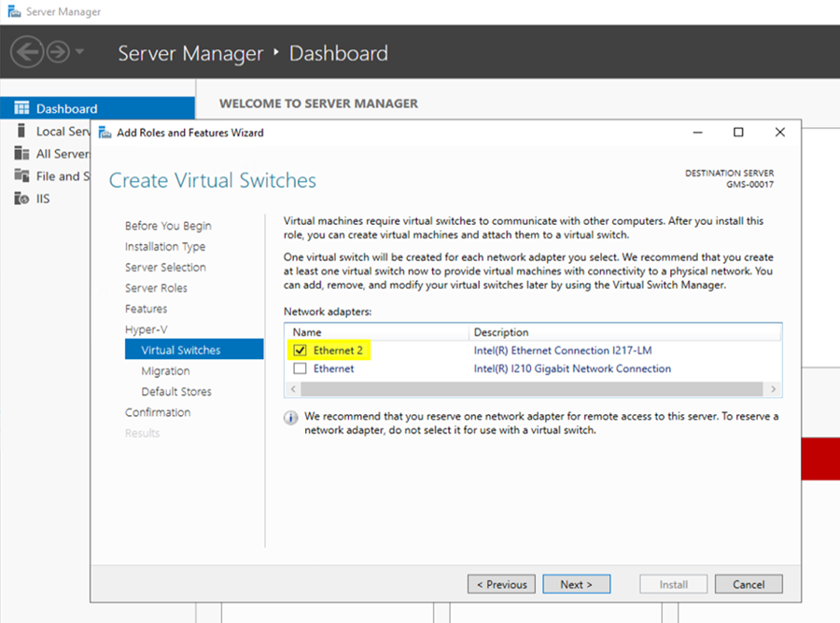The image size is (840, 623).
Task: Click the adapter list left scroll arrow
Action: pos(293,388)
